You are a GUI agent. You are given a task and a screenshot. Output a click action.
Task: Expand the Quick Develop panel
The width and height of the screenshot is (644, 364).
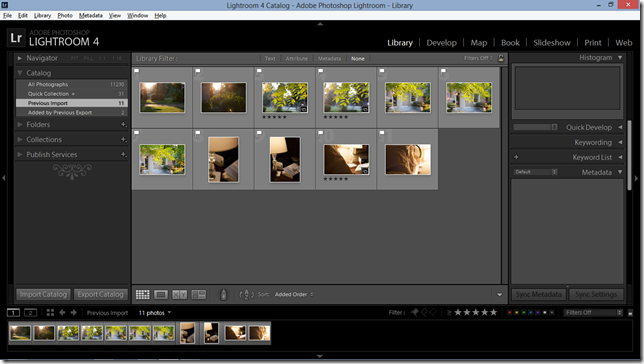[620, 127]
